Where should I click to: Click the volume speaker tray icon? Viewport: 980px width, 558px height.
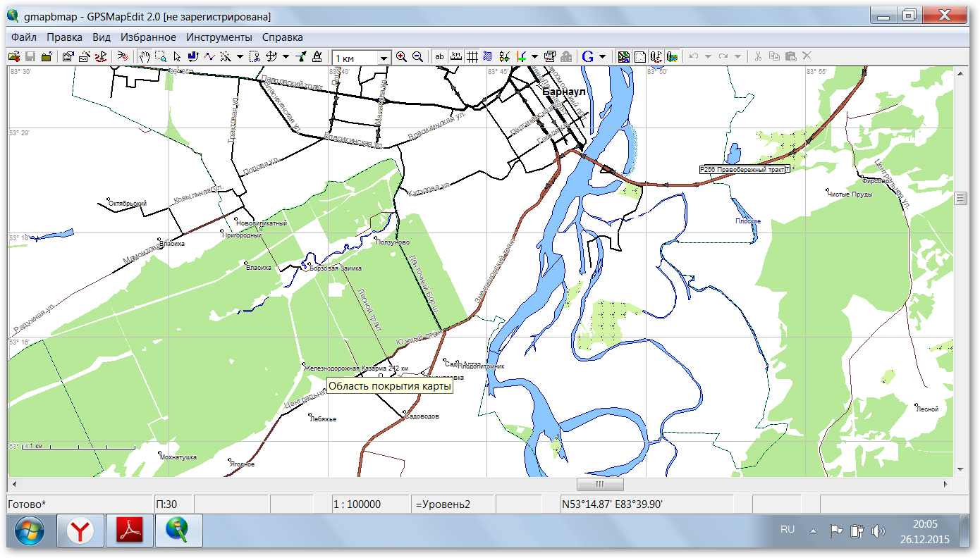click(878, 531)
